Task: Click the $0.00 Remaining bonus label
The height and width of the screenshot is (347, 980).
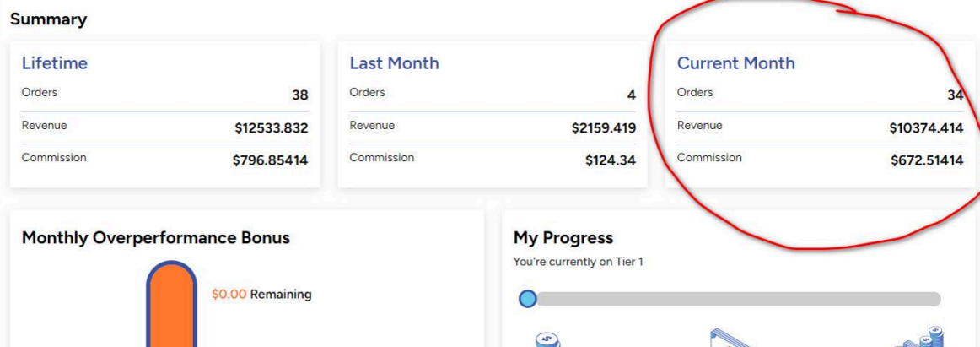Action: point(261,295)
